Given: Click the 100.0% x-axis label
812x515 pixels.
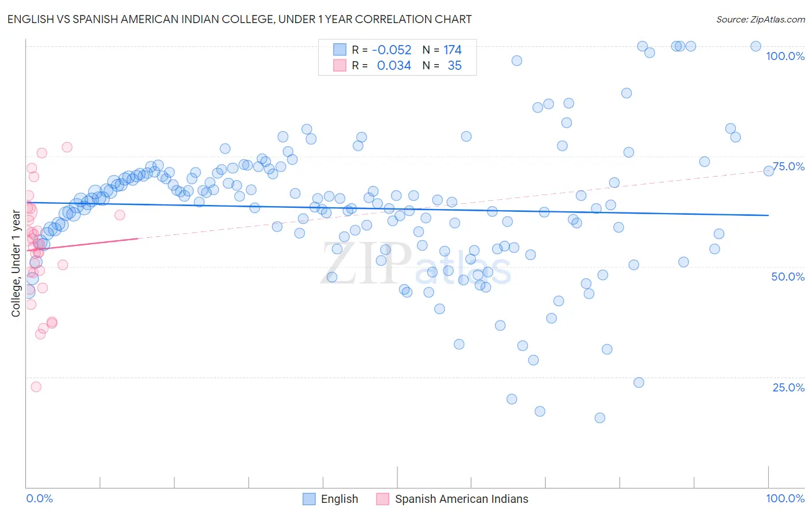Looking at the screenshot, I should pyautogui.click(x=785, y=498).
